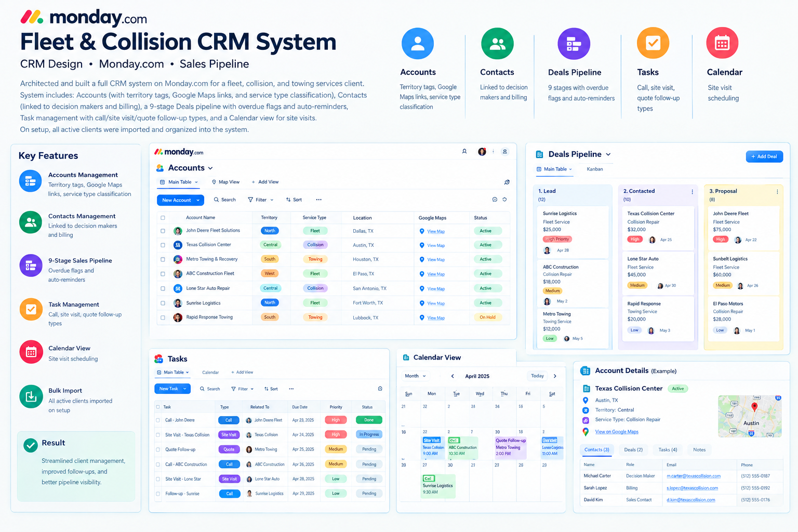Click the red Calendar circle icon at top

(722, 43)
